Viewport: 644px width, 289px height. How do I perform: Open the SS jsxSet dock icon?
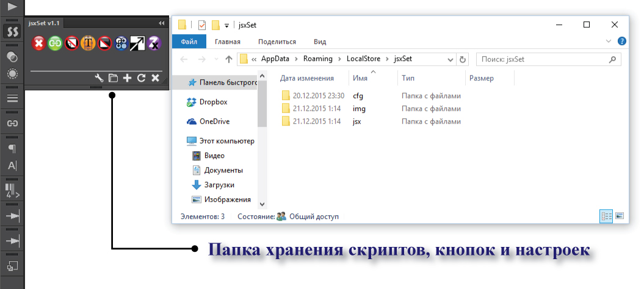point(13,32)
